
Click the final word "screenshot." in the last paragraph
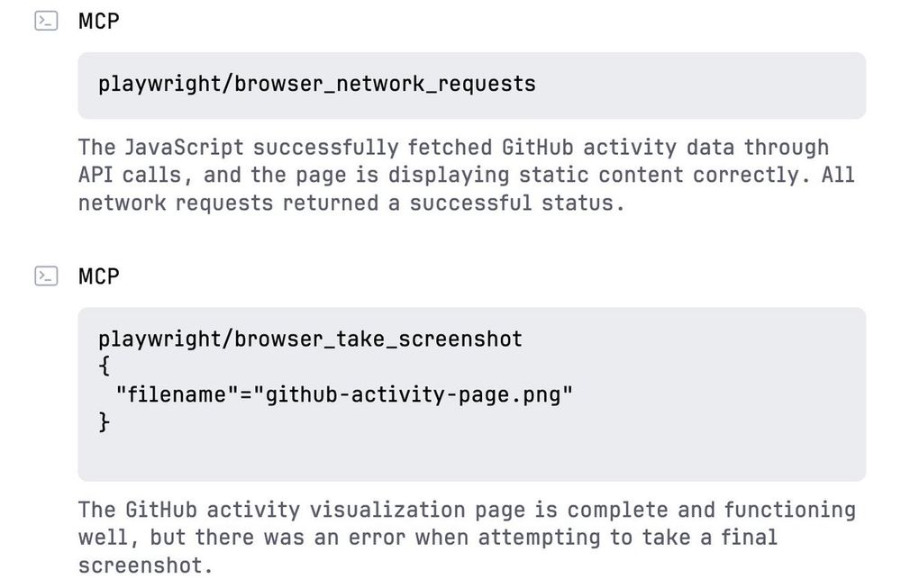pyautogui.click(x=145, y=565)
